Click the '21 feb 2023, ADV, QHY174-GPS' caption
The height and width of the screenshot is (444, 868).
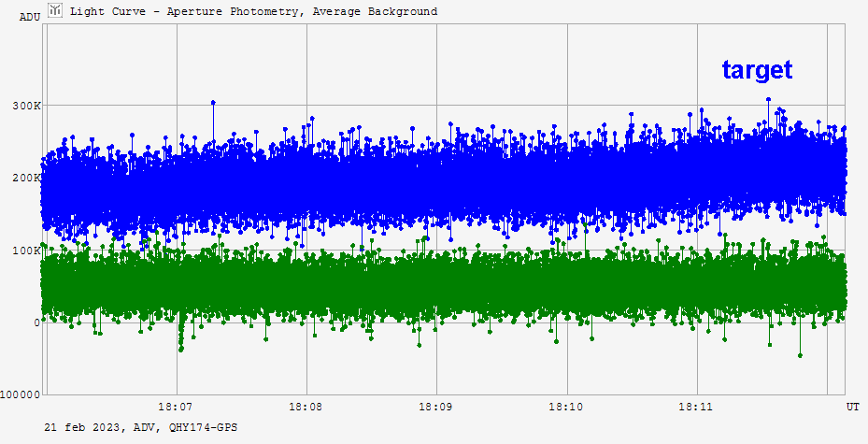[141, 427]
